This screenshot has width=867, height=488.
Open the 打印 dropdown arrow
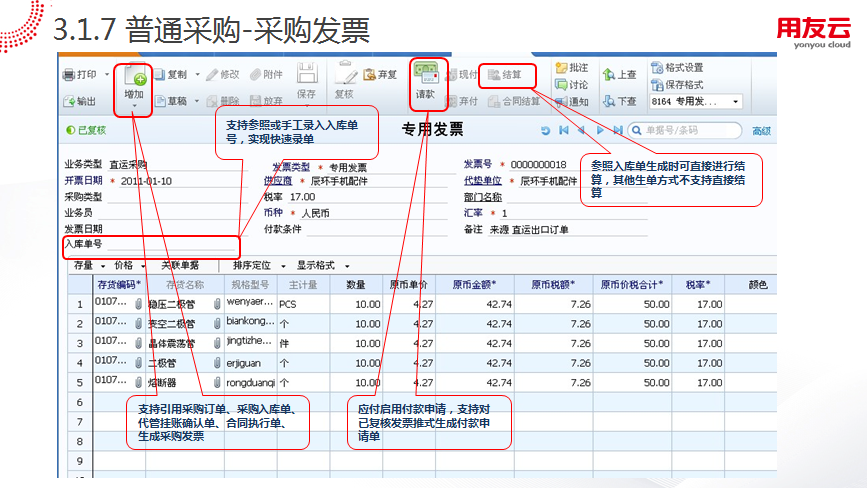coord(107,75)
